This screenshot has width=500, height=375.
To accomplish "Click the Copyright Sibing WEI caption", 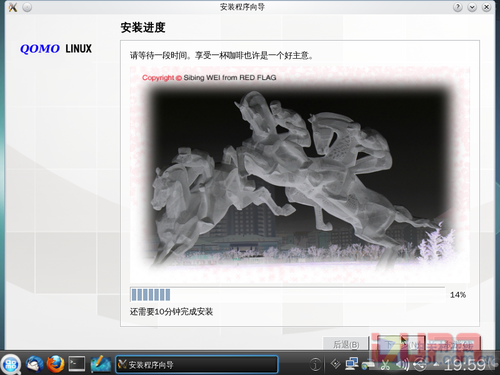I will (x=209, y=77).
